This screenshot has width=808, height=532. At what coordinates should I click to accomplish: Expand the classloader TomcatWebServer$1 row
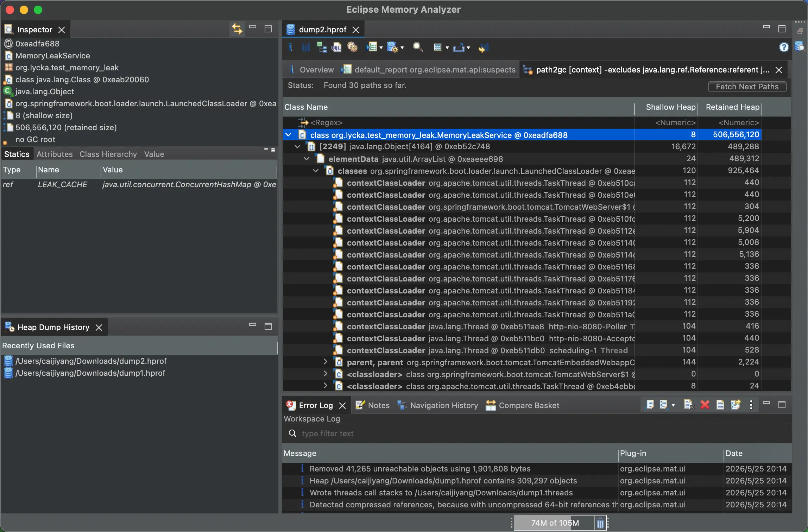tap(326, 374)
